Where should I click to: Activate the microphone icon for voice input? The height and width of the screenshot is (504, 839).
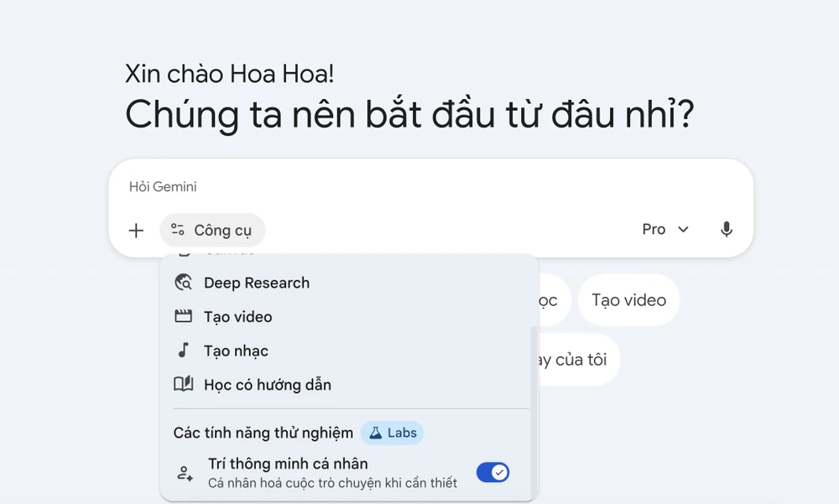(726, 228)
